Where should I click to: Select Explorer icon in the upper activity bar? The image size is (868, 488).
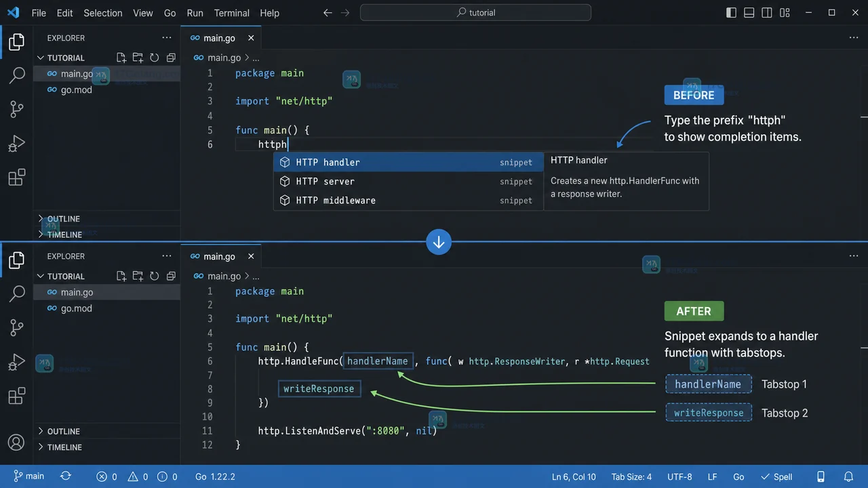pyautogui.click(x=16, y=42)
